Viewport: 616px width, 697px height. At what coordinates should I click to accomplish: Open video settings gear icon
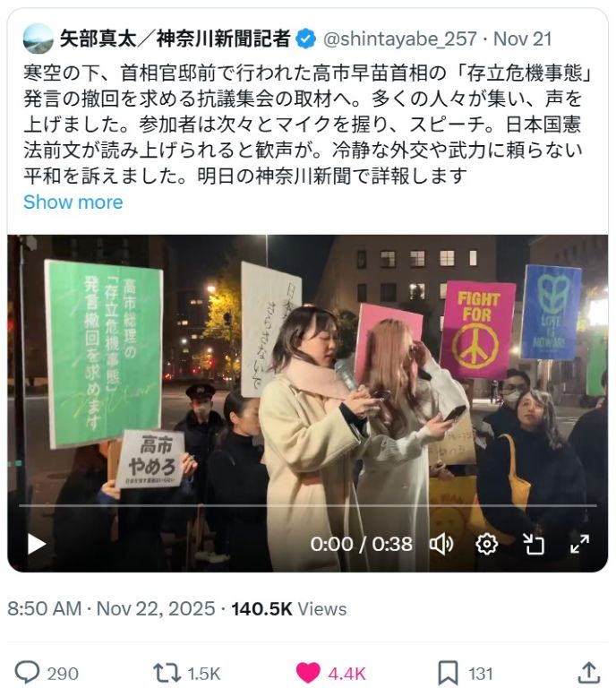point(486,544)
